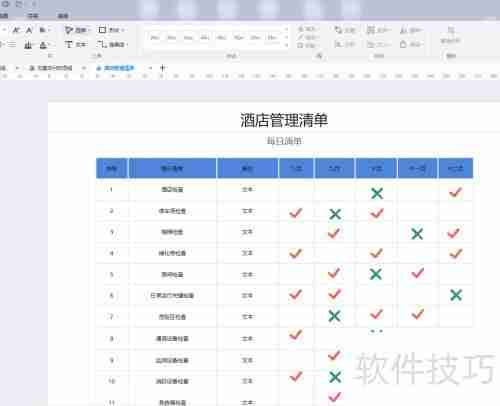Click the horizontal ruler above the page
Viewport: 500px width, 406px height.
[250, 76]
